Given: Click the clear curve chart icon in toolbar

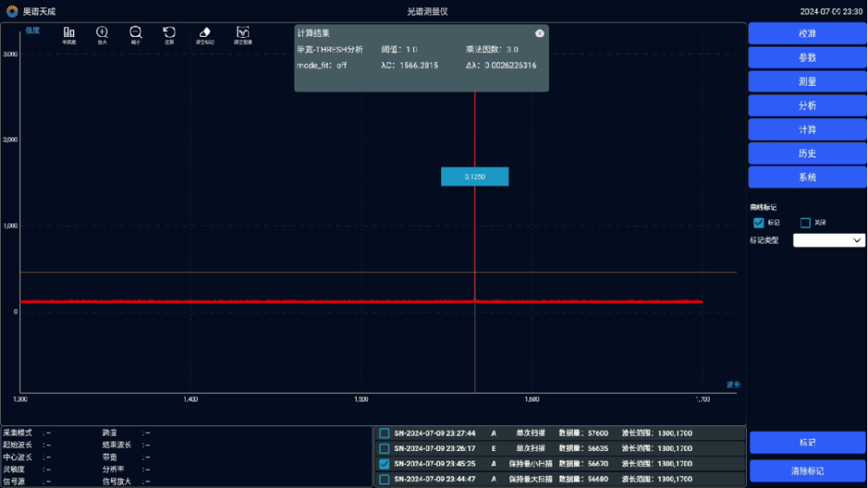Looking at the screenshot, I should tap(243, 33).
